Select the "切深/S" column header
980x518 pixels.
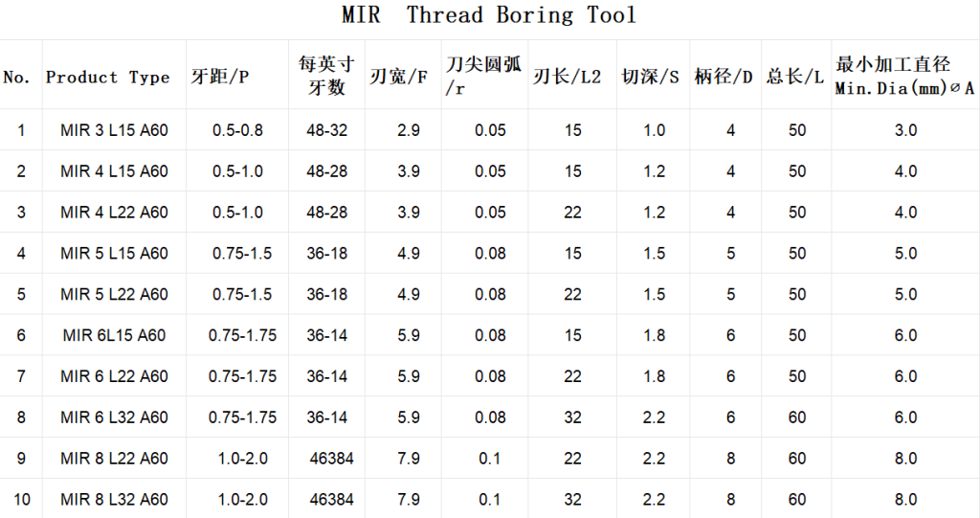(651, 78)
